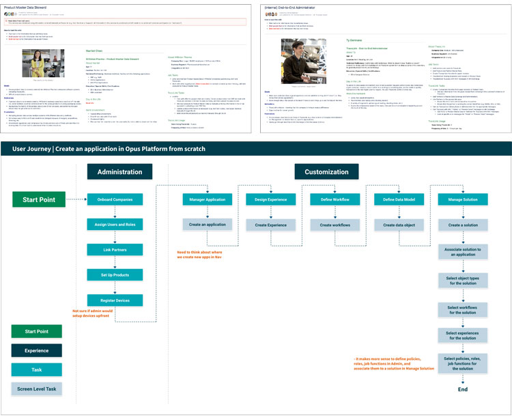The image size is (512, 420).
Task: Click the teal Task legend swatch
Action: (x=37, y=369)
